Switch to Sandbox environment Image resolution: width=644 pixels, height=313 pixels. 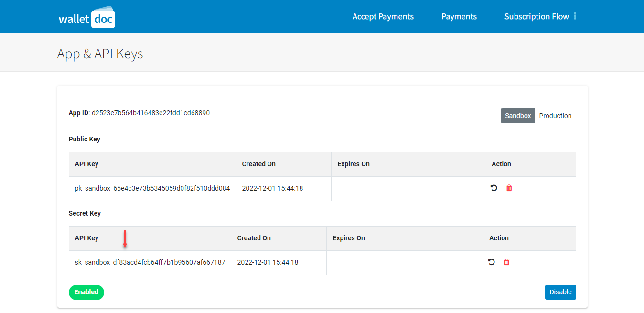click(x=518, y=116)
